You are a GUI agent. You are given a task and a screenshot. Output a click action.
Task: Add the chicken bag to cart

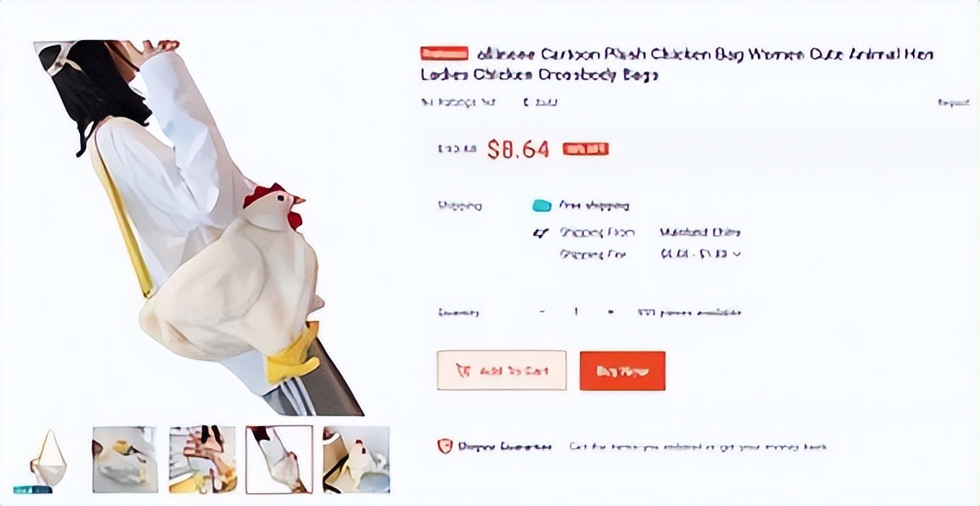(501, 371)
